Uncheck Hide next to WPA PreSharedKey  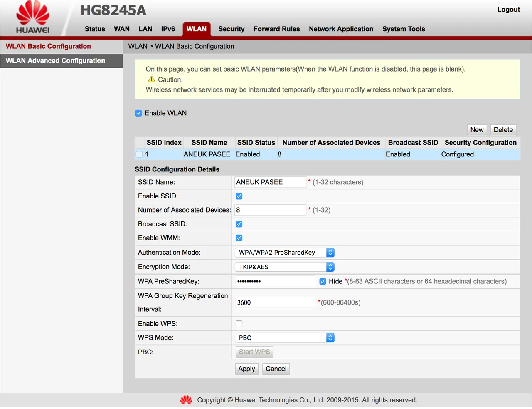323,281
